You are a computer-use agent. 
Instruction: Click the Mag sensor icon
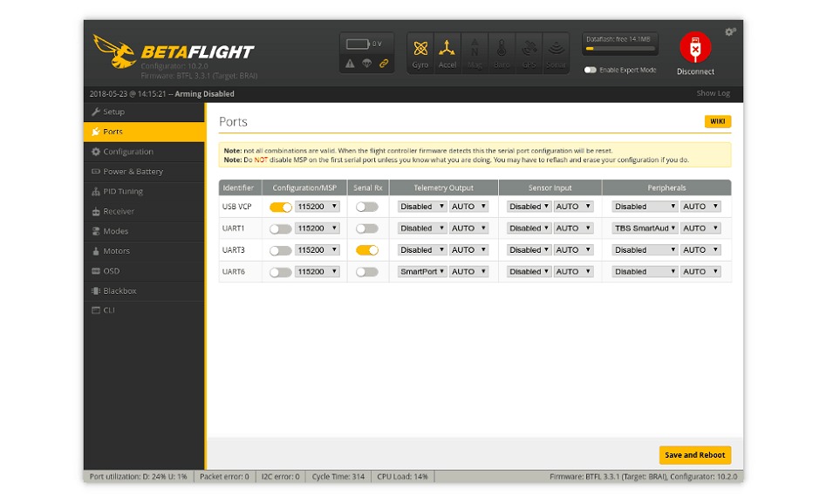pyautogui.click(x=475, y=53)
